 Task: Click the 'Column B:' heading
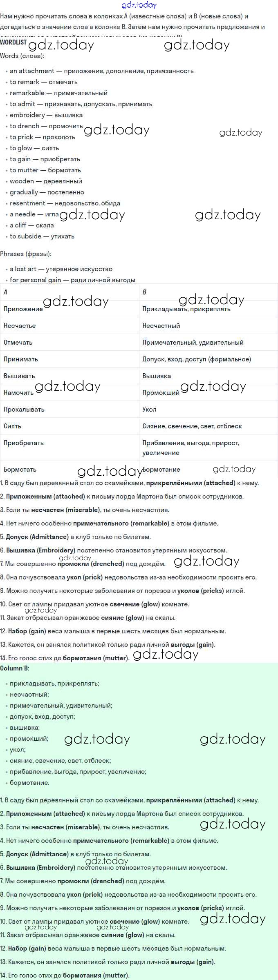[x=15, y=668]
